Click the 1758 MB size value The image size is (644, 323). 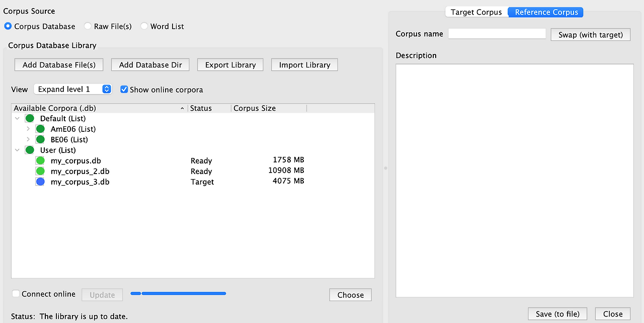288,160
